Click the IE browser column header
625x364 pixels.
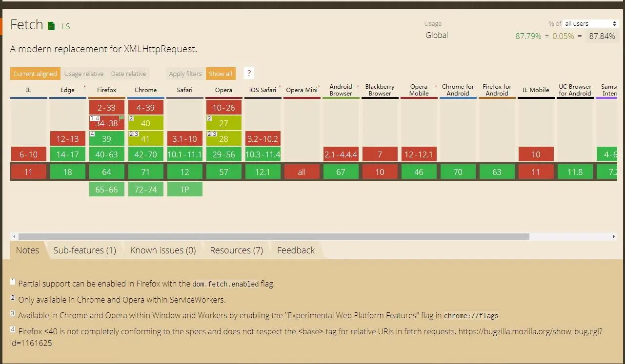28,90
